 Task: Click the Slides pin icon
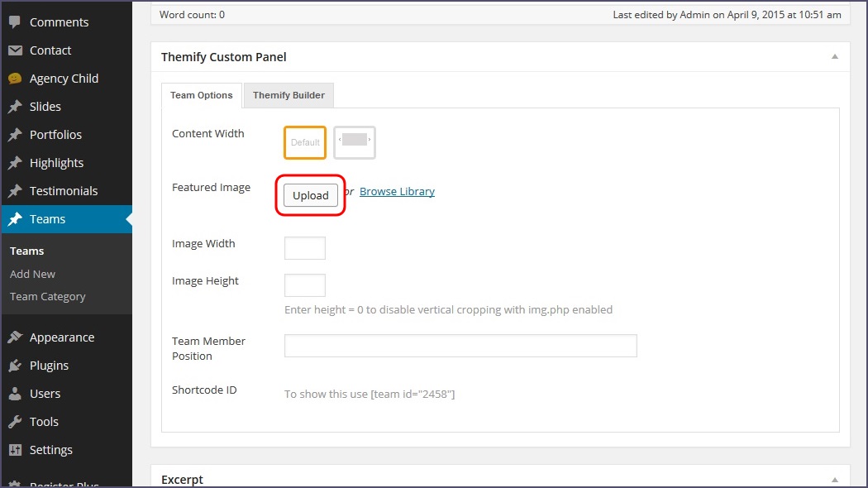(15, 107)
